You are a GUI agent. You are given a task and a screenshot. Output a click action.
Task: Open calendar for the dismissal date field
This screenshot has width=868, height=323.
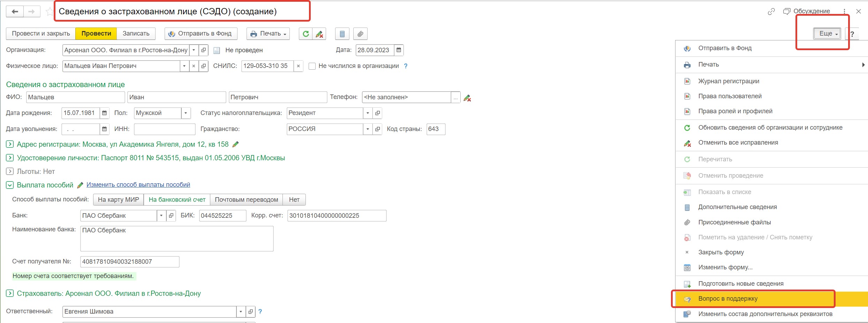point(104,129)
